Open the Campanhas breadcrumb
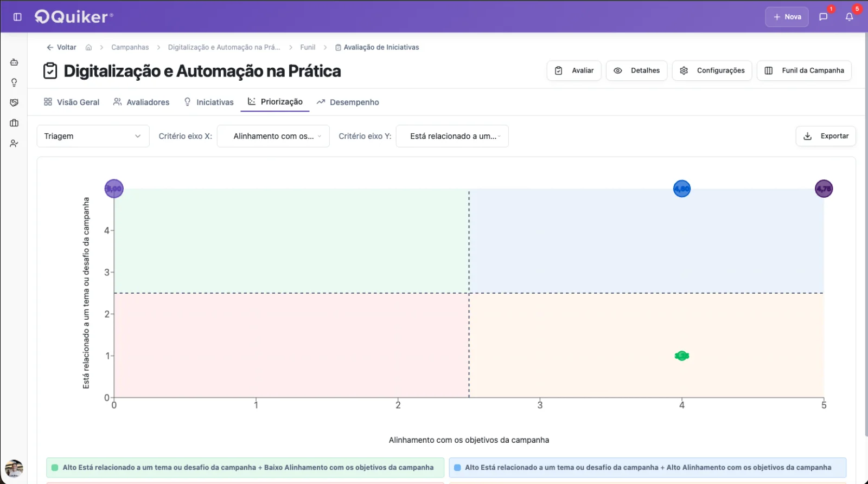This screenshot has width=868, height=484. pos(130,48)
